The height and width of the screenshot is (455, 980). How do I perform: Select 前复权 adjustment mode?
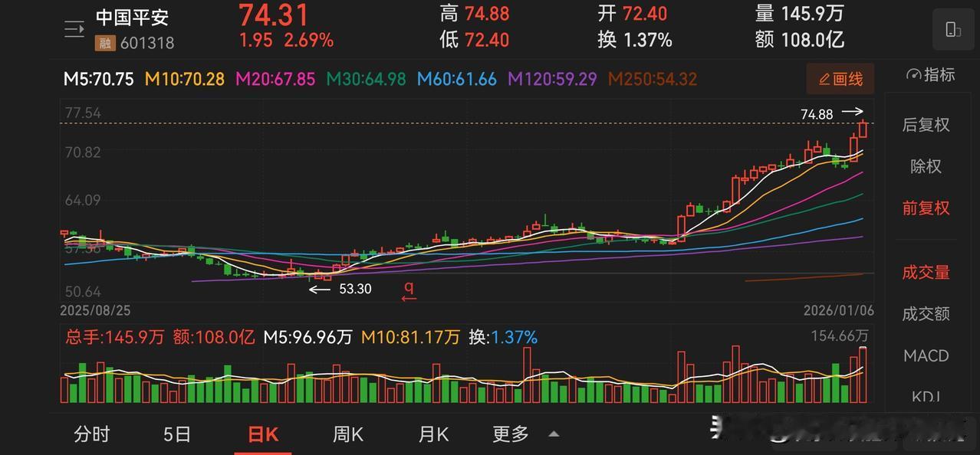[x=926, y=208]
